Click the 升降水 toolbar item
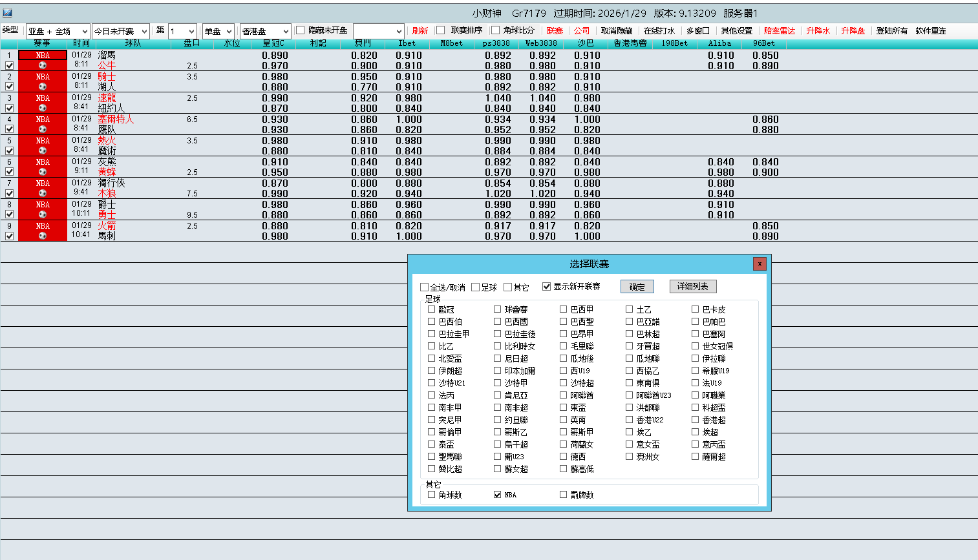The height and width of the screenshot is (560, 978). pos(818,30)
